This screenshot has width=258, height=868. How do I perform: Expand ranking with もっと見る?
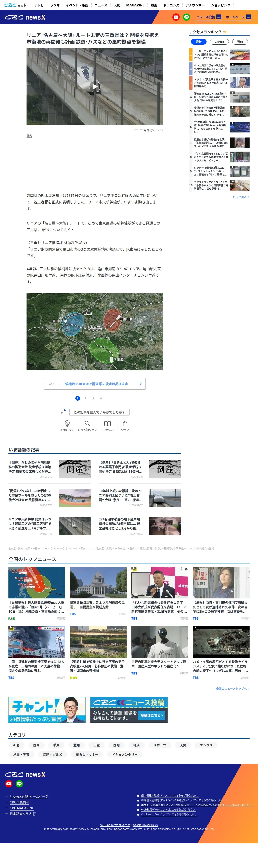tap(241, 197)
